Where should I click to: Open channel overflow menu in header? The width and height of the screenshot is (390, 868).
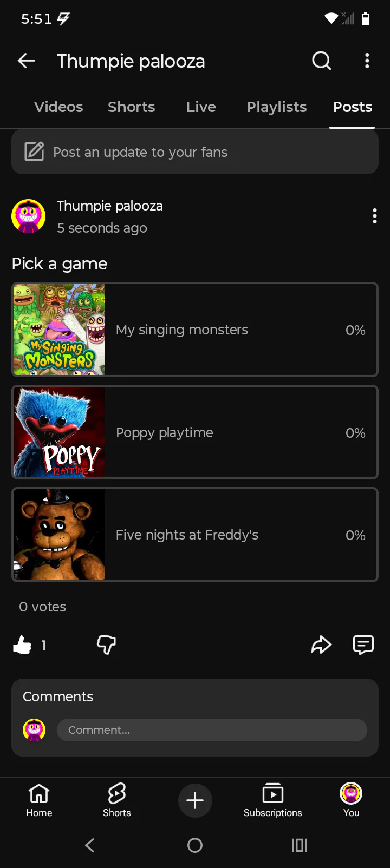coord(367,61)
